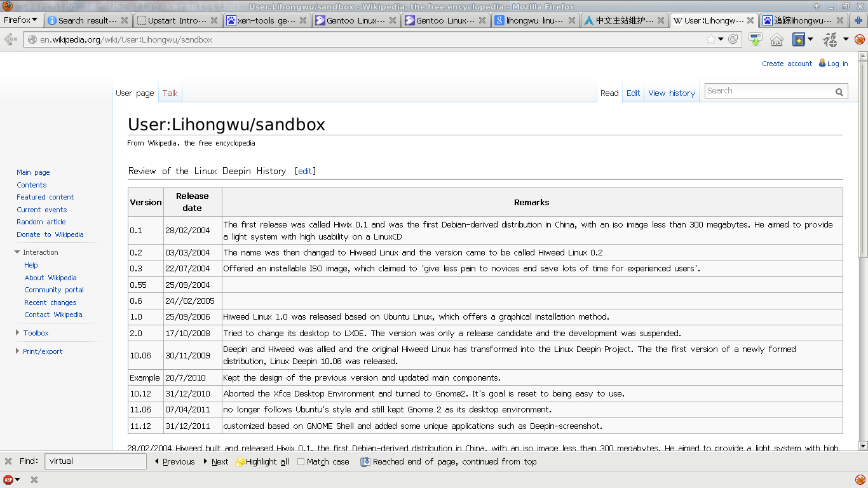This screenshot has height=488, width=868.
Task: Open the bookmarks icon dropdown arrow
Action: (x=810, y=39)
